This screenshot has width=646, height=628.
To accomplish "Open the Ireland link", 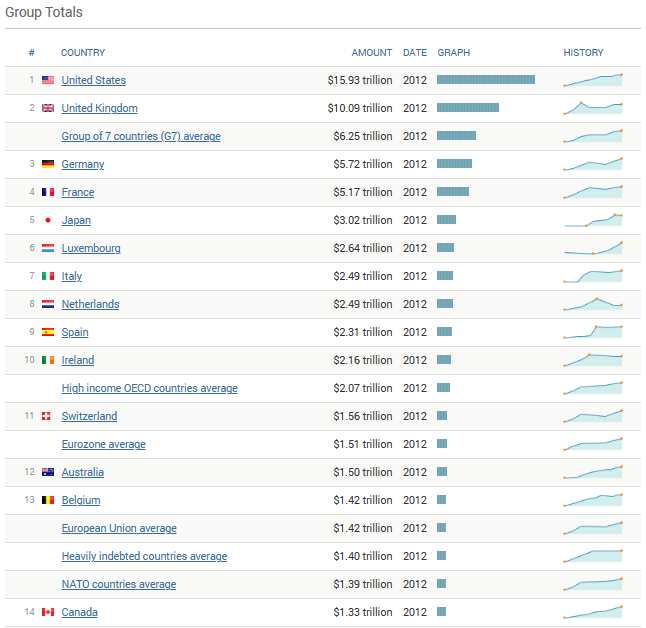I will coord(78,360).
